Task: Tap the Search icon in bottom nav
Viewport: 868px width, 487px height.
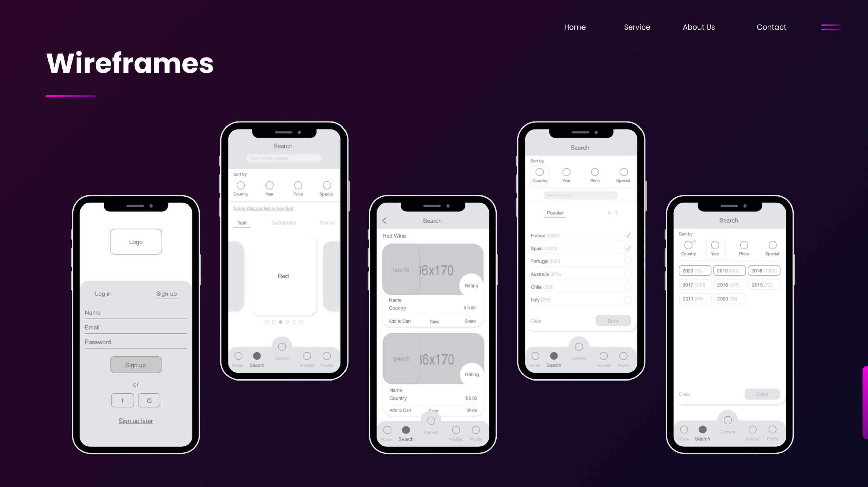Action: coord(257,356)
